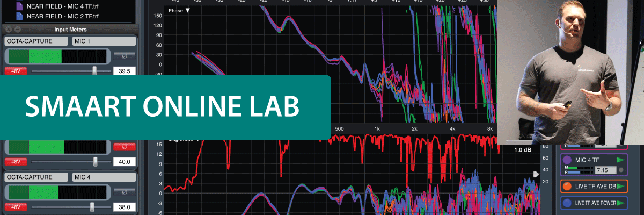Click the MIC 4 gain slider handle
644x215 pixels.
click(x=92, y=206)
